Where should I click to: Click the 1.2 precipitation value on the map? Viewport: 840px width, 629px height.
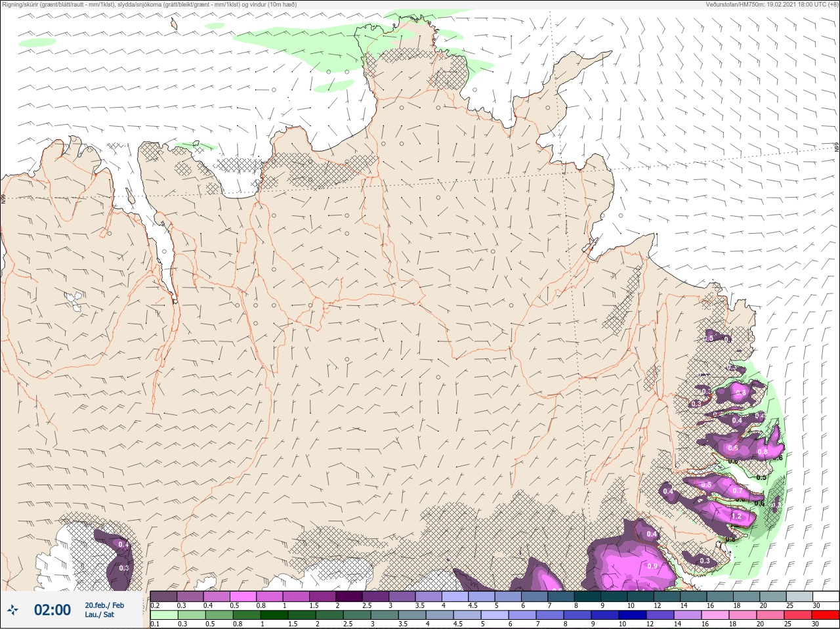pyautogui.click(x=736, y=517)
